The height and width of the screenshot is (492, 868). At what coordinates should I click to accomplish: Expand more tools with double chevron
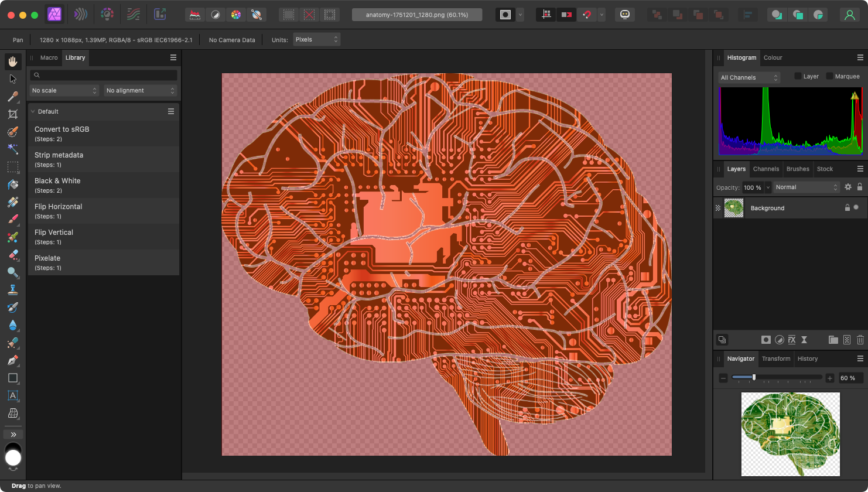point(13,435)
